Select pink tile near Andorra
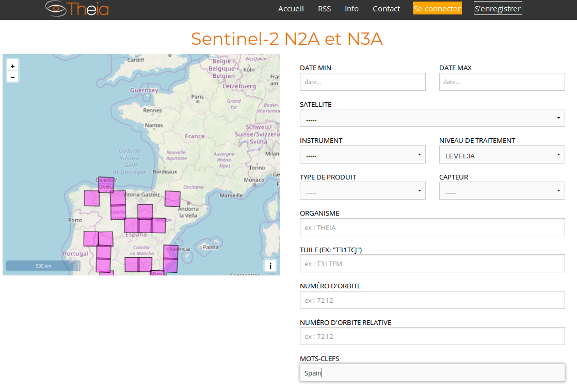 pos(172,199)
